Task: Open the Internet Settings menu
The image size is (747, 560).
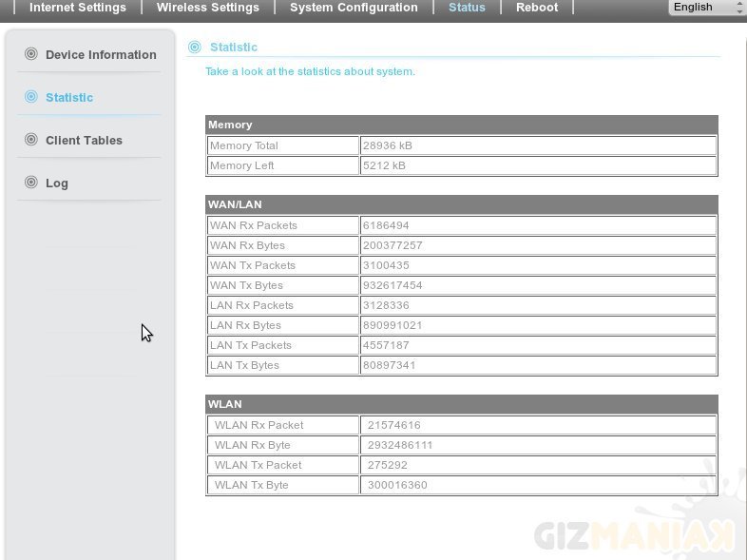Action: [78, 8]
